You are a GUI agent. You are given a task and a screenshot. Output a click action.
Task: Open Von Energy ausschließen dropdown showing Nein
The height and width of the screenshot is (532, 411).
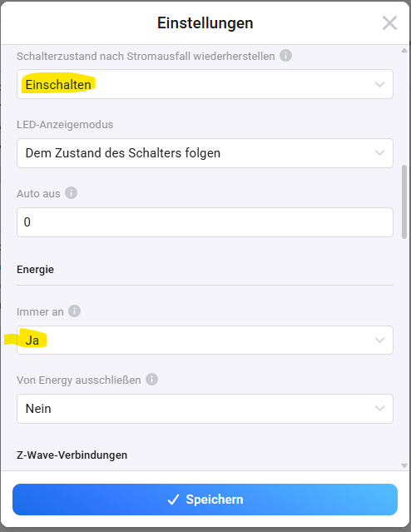[x=205, y=409]
